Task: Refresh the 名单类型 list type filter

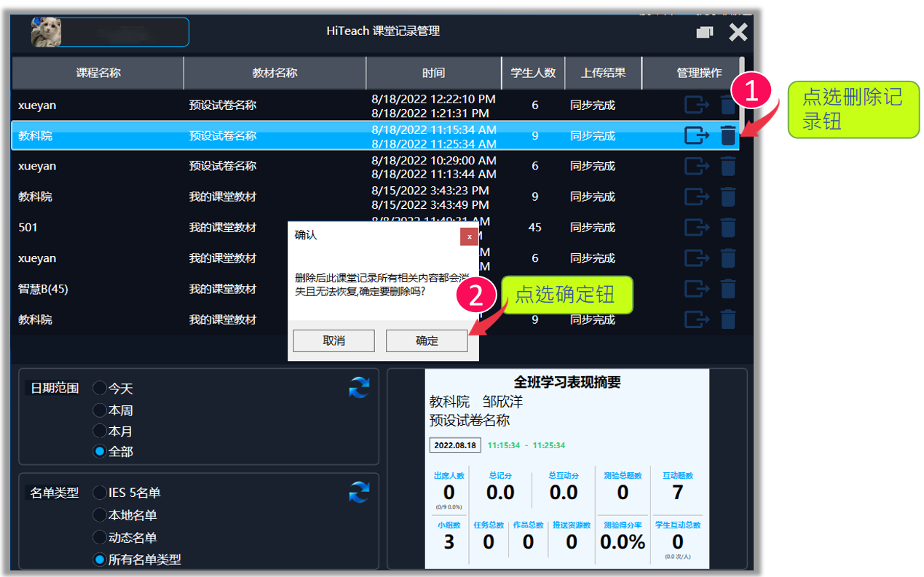Action: coord(359,493)
